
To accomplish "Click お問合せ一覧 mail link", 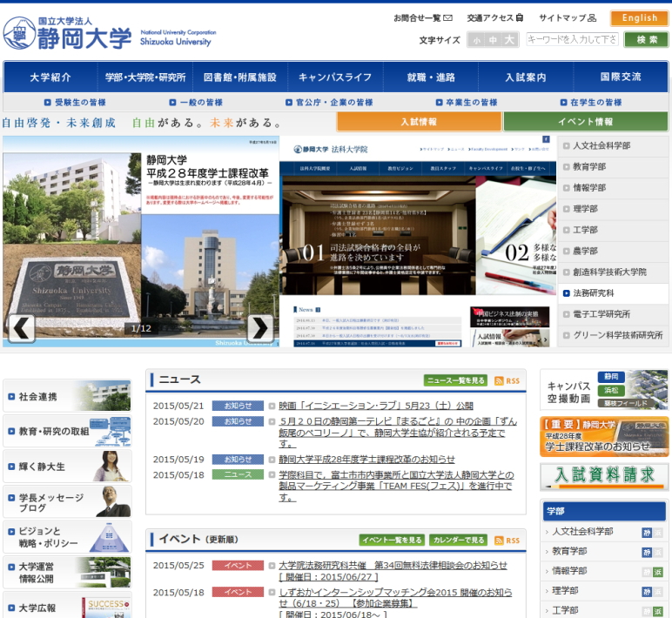I will click(x=423, y=17).
